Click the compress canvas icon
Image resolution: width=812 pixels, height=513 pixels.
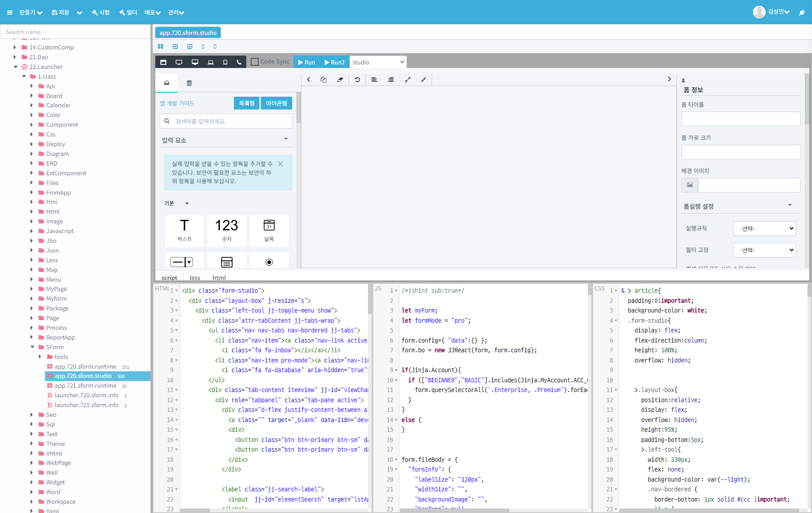(x=423, y=79)
